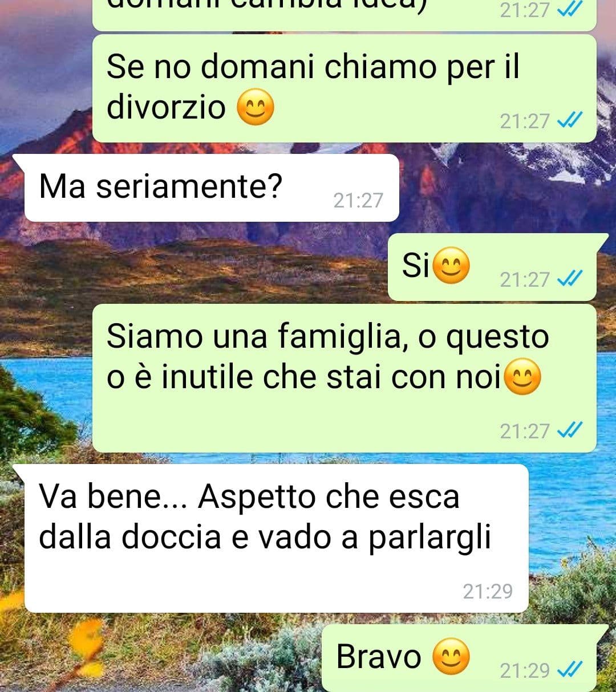Tap the emoji after "stai con noi"
Screen dimensions: 616x692
tap(522, 378)
